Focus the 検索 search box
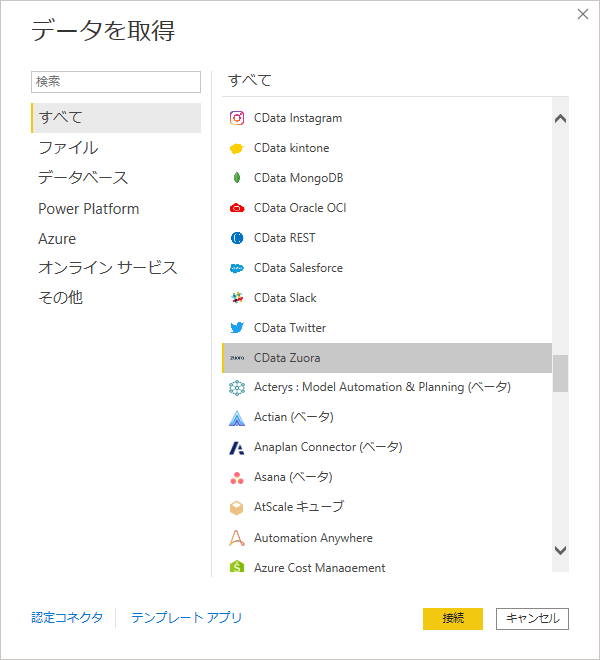 [x=116, y=82]
